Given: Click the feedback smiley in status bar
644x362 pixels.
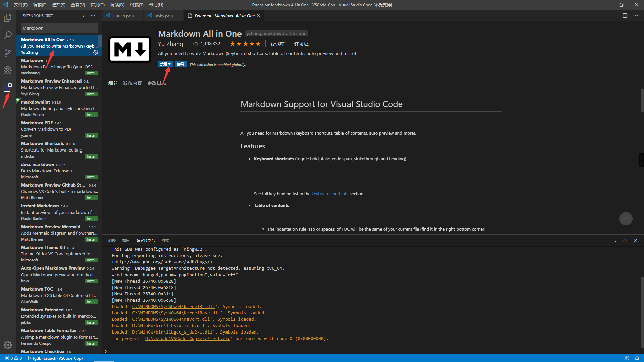Looking at the screenshot, I should (x=627, y=358).
